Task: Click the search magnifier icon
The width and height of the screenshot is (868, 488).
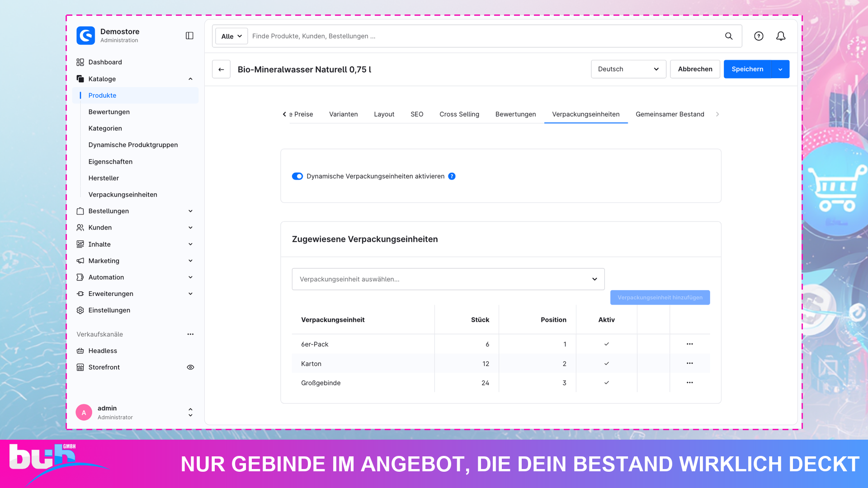Action: (729, 36)
